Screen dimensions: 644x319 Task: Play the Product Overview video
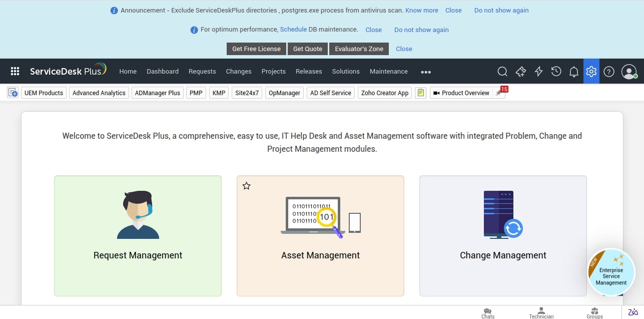[x=461, y=93]
